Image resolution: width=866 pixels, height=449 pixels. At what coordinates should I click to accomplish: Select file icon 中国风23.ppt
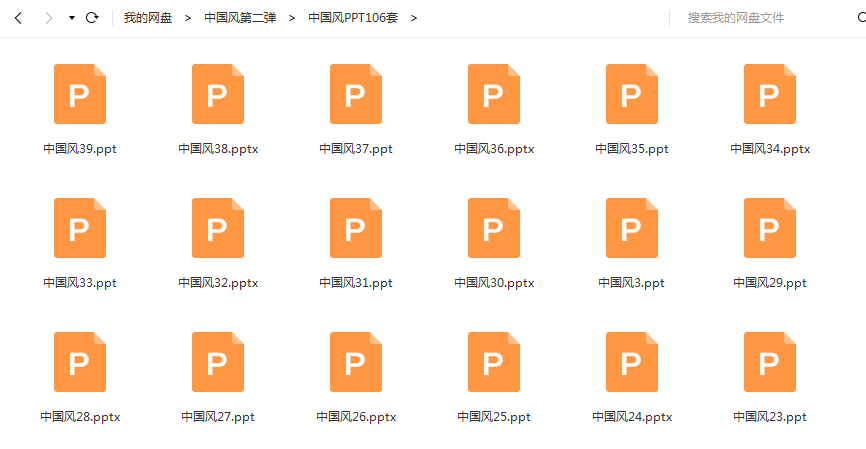[770, 362]
